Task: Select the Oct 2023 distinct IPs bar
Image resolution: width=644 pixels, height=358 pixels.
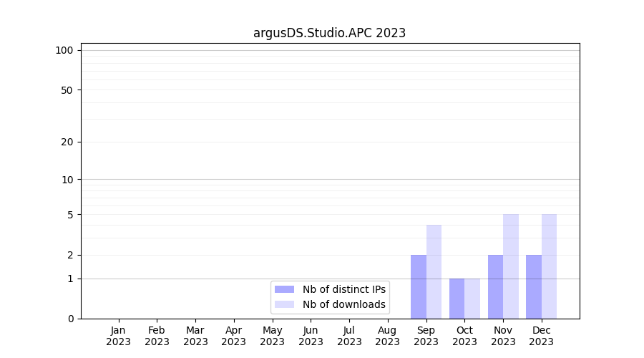Action: pyautogui.click(x=457, y=299)
